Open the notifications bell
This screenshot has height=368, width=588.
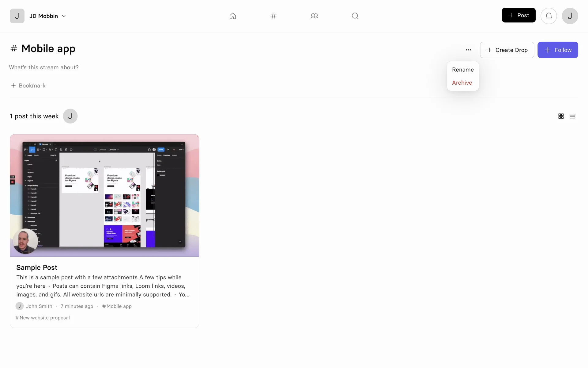tap(548, 16)
